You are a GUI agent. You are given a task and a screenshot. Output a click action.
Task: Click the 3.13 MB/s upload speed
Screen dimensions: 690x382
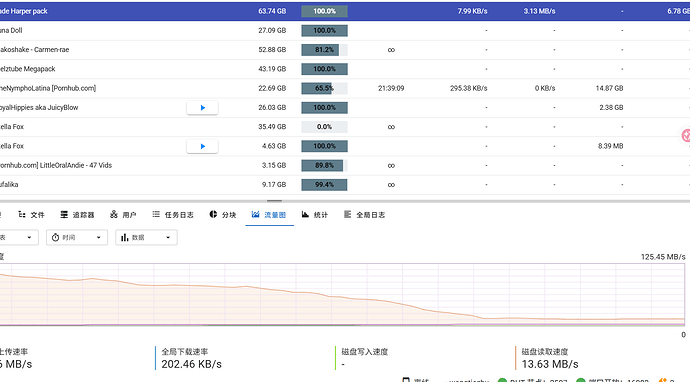click(x=539, y=11)
